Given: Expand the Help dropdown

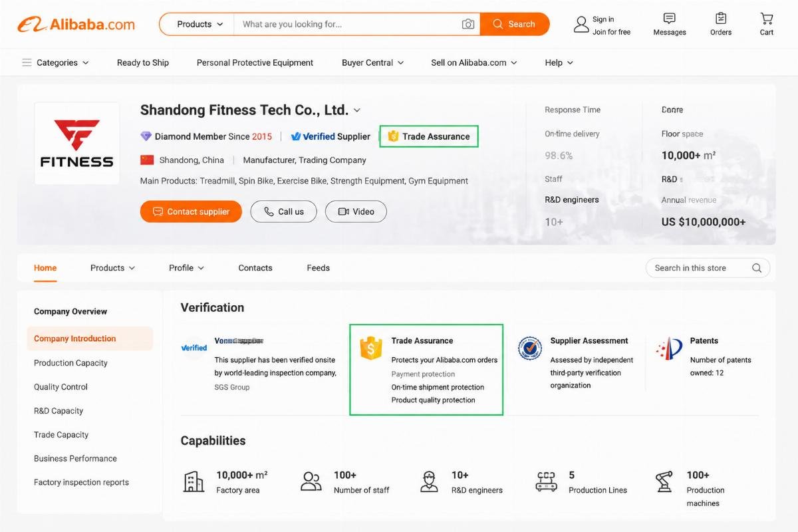Looking at the screenshot, I should coord(559,63).
